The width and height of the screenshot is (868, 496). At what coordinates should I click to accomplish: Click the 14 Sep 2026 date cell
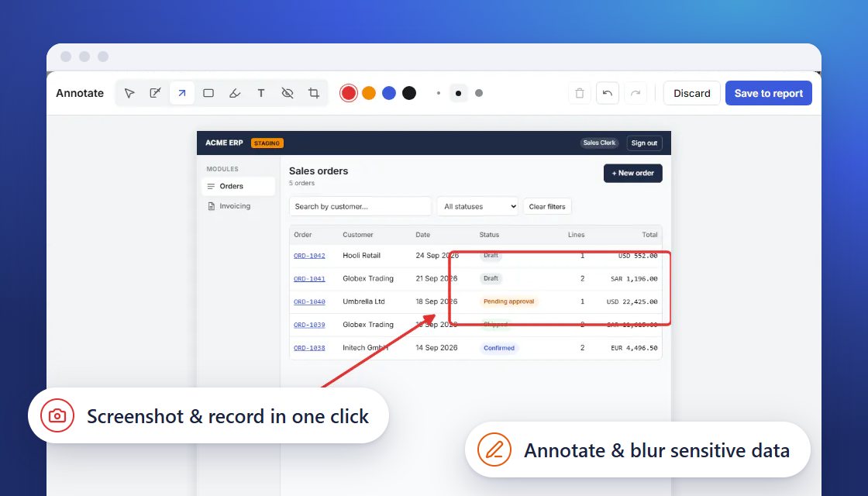[x=437, y=348]
